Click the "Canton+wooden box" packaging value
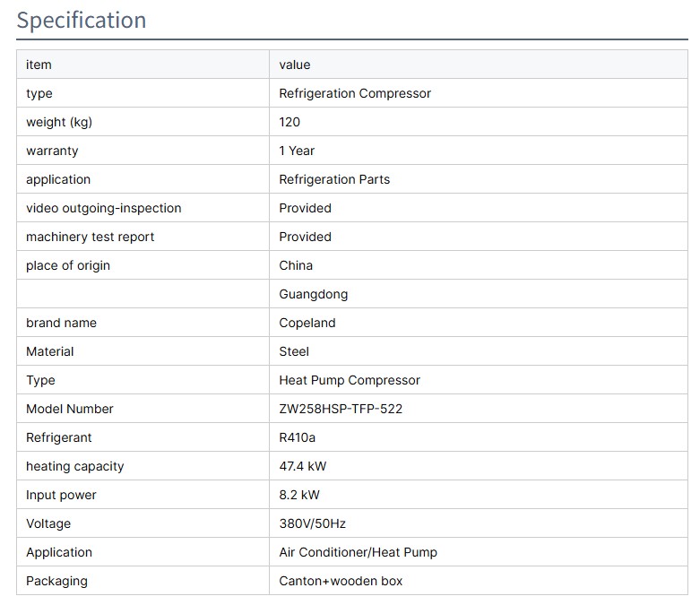Screen dimensions: 700x605 coord(341,581)
